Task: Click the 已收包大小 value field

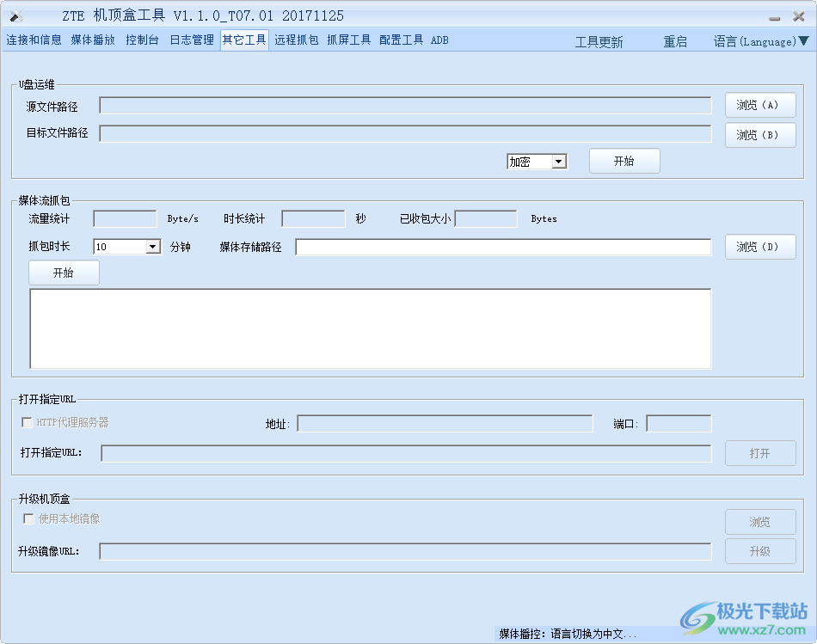Action: pos(486,219)
